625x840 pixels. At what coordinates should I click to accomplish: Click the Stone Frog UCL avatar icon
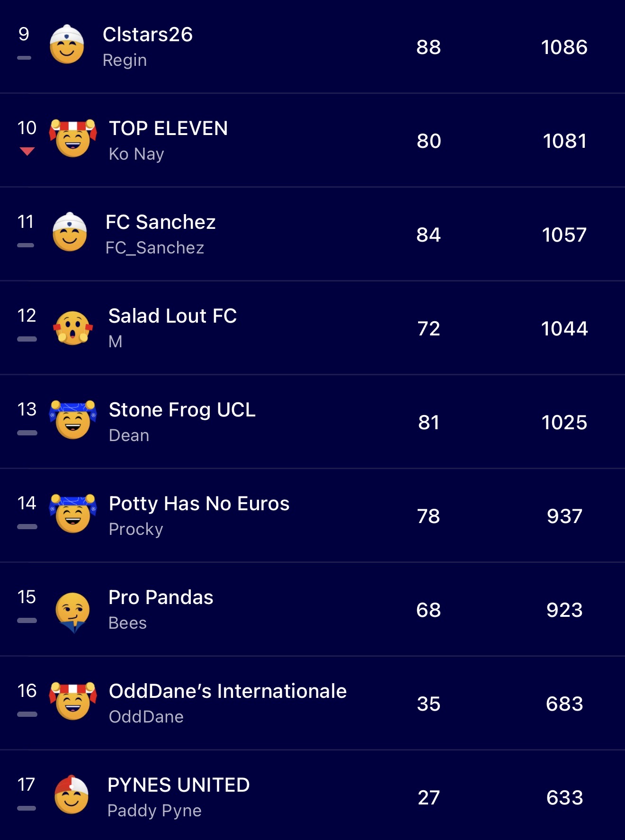pyautogui.click(x=73, y=420)
